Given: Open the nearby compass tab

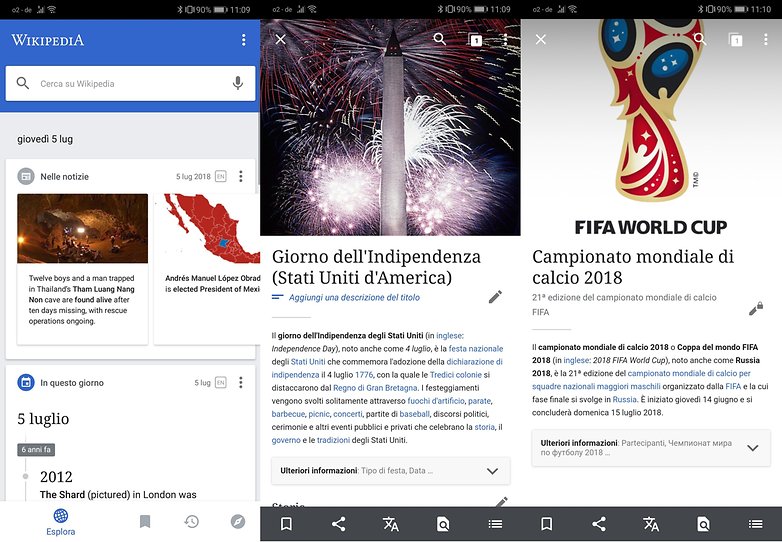Looking at the screenshot, I should (x=238, y=522).
